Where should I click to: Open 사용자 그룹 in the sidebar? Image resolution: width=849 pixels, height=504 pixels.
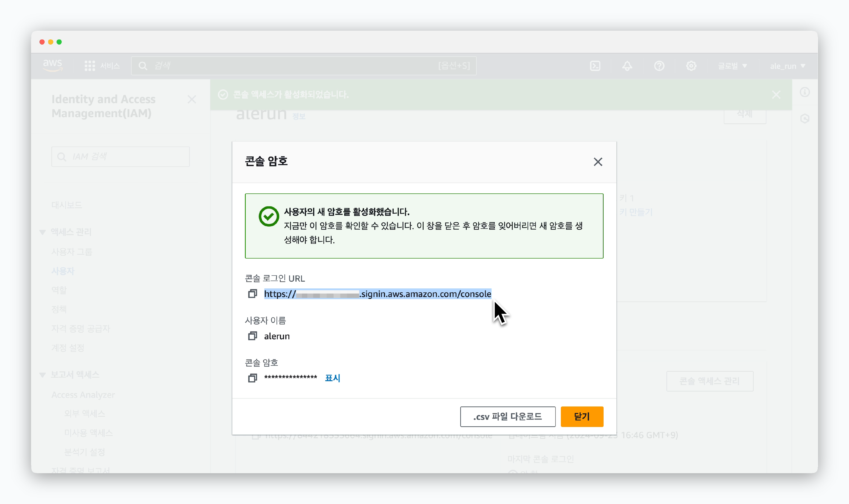[x=72, y=252]
